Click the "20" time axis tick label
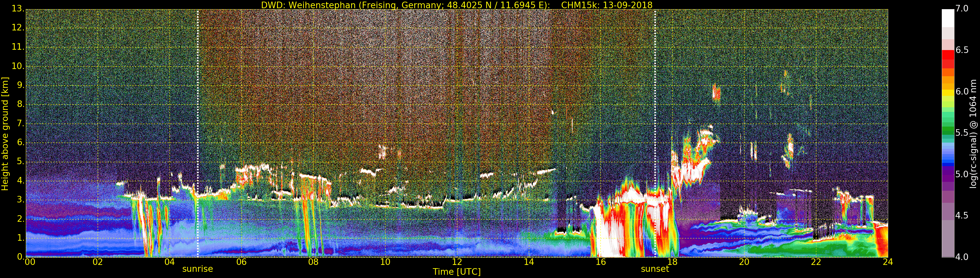This screenshot has width=980, height=278. (744, 262)
